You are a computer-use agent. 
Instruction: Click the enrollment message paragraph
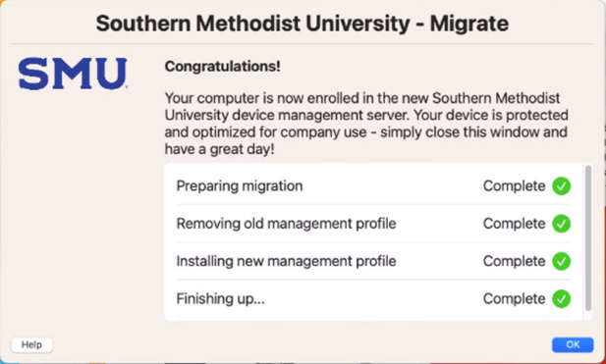[366, 124]
